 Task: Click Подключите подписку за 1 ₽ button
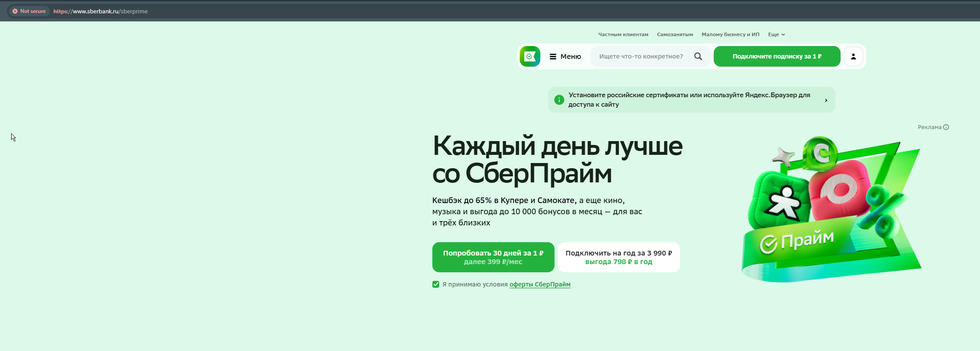coord(777,56)
